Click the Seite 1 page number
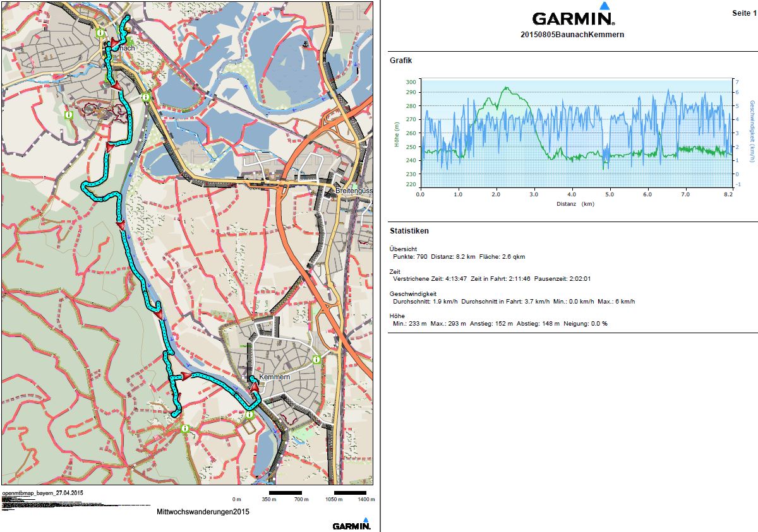 (x=743, y=13)
